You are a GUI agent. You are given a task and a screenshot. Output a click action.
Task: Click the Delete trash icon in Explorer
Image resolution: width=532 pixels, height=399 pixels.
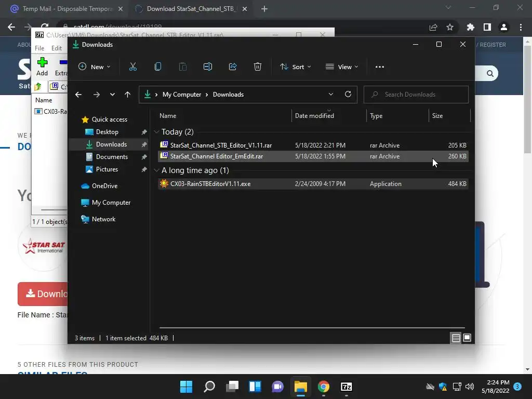click(x=258, y=67)
